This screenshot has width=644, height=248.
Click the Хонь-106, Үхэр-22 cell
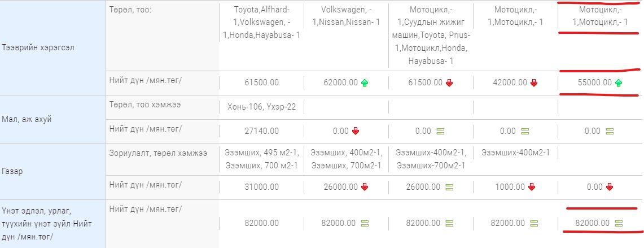tap(262, 107)
